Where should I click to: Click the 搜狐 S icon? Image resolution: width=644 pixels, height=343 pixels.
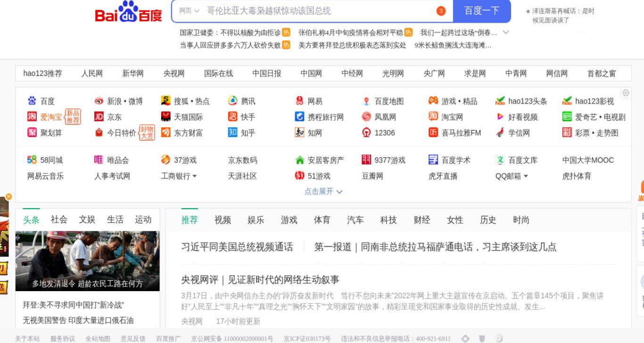(x=165, y=100)
